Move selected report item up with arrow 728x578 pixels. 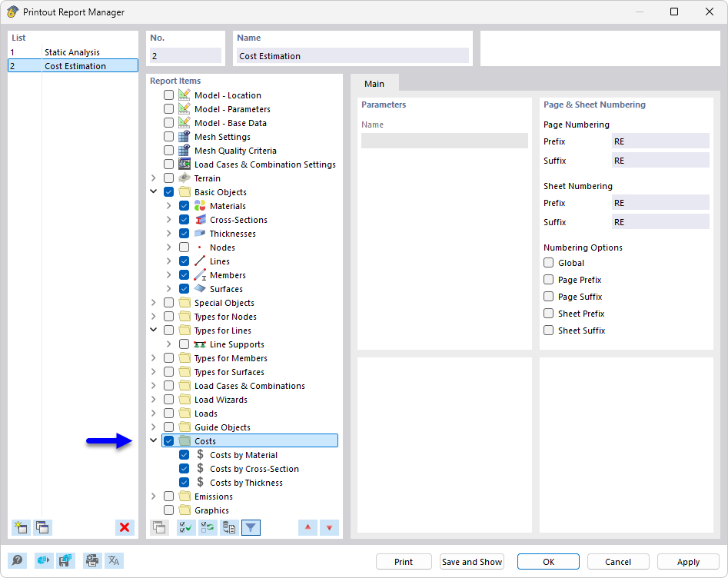307,527
